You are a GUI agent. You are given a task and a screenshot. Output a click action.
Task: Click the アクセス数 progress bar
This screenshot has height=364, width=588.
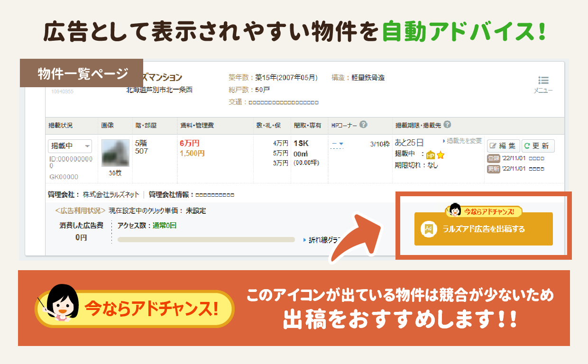click(206, 240)
